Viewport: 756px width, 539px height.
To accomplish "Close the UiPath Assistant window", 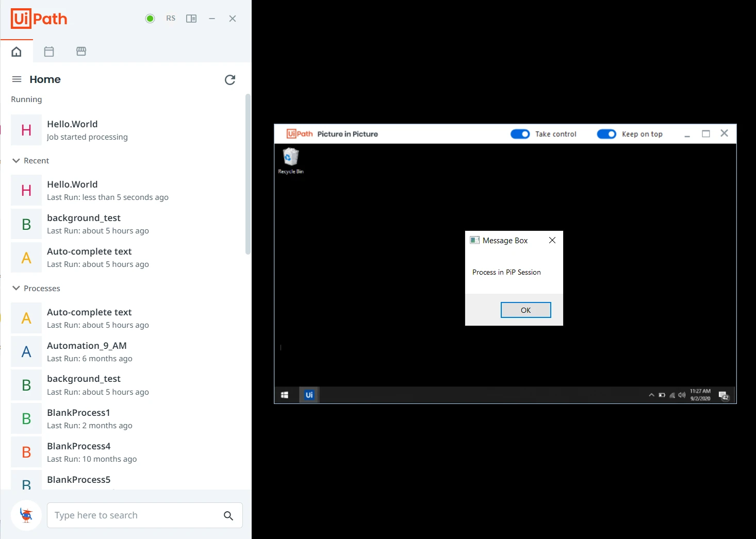I will tap(233, 19).
